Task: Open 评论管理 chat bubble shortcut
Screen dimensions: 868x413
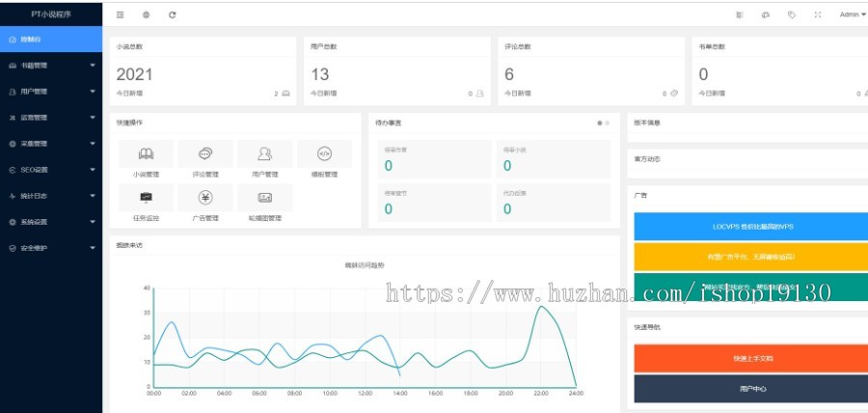Action: click(205, 153)
